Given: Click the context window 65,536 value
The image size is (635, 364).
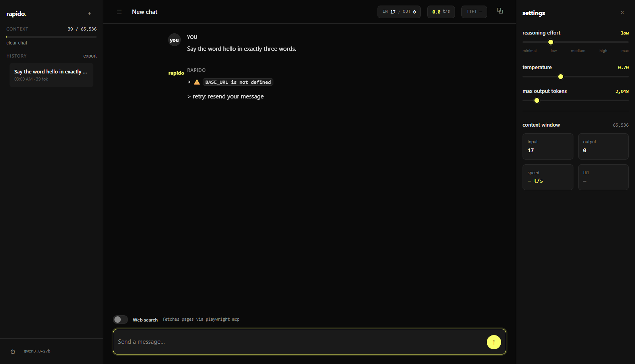Looking at the screenshot, I should pos(621,125).
